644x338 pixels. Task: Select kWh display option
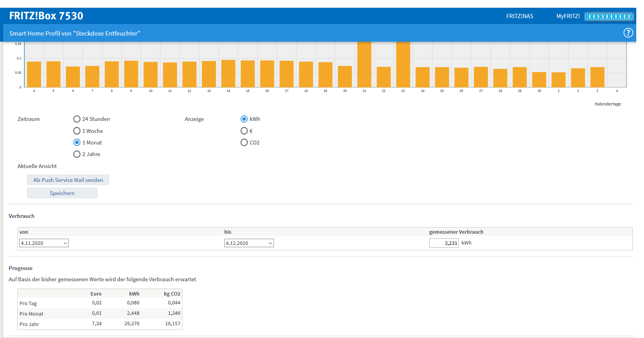[244, 119]
